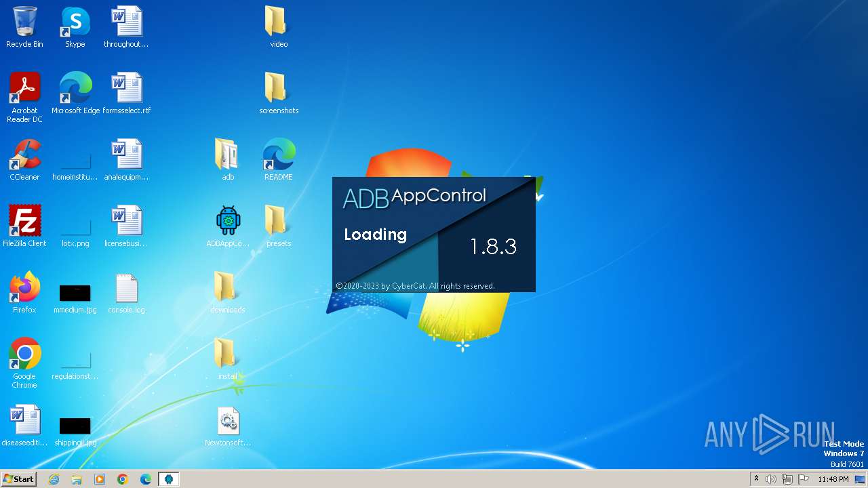868x488 pixels.
Task: Select the console.log text file
Action: pos(126,293)
